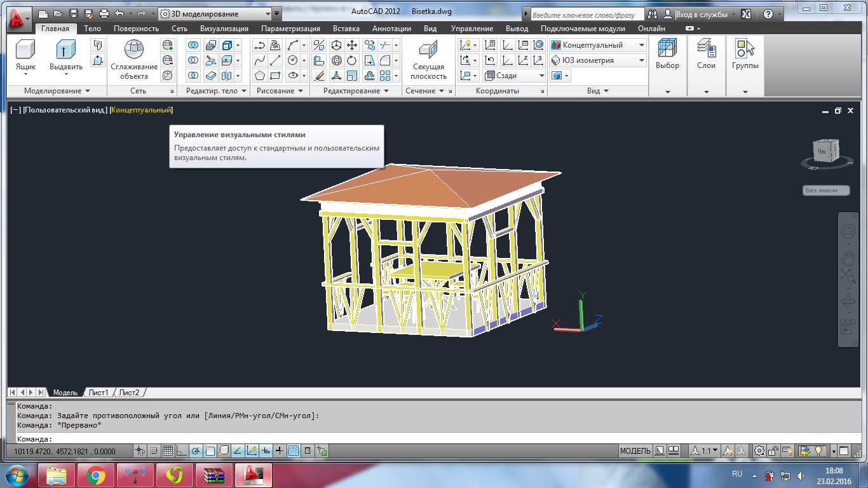Click the Сглаживание объекта mesh smoothing tool
868x488 pixels.
coord(134,59)
